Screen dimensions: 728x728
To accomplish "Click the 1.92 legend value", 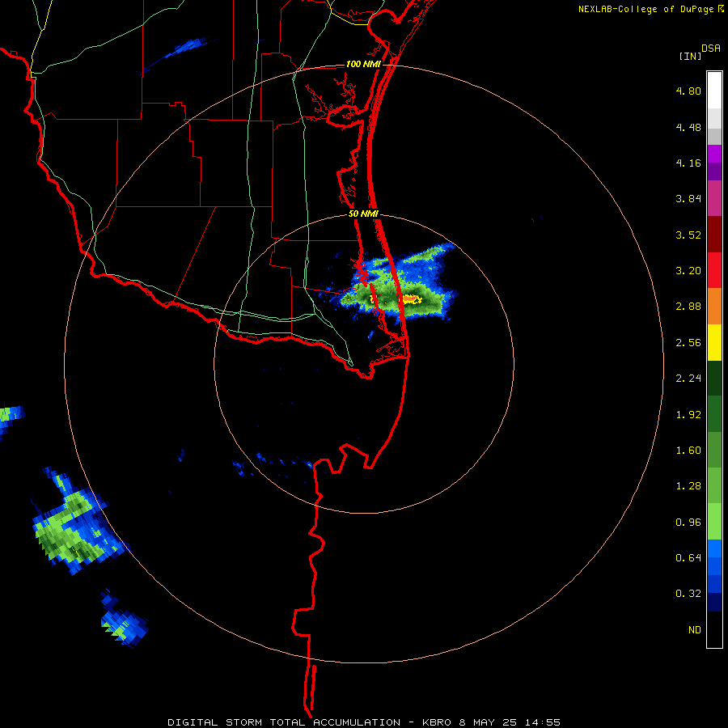I will tap(688, 415).
